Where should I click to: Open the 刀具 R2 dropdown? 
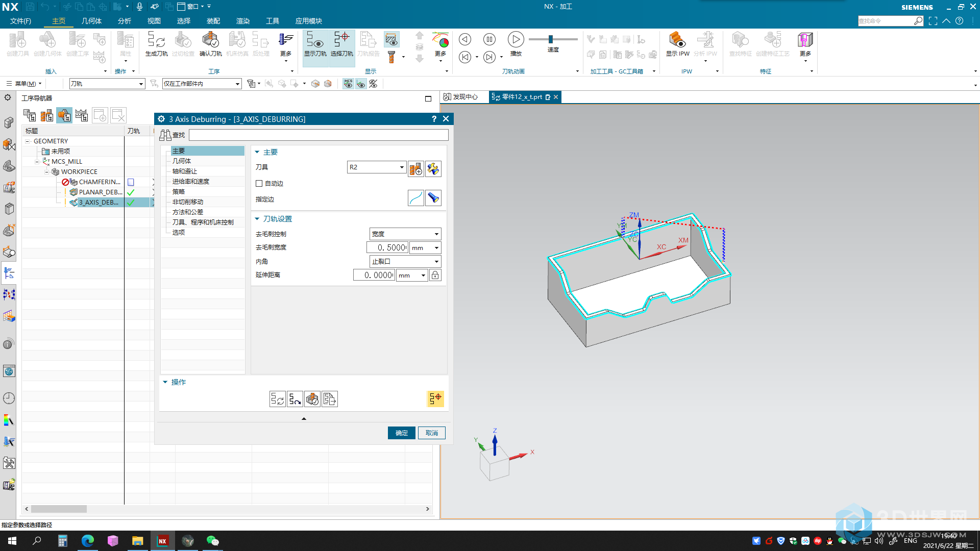pos(377,167)
